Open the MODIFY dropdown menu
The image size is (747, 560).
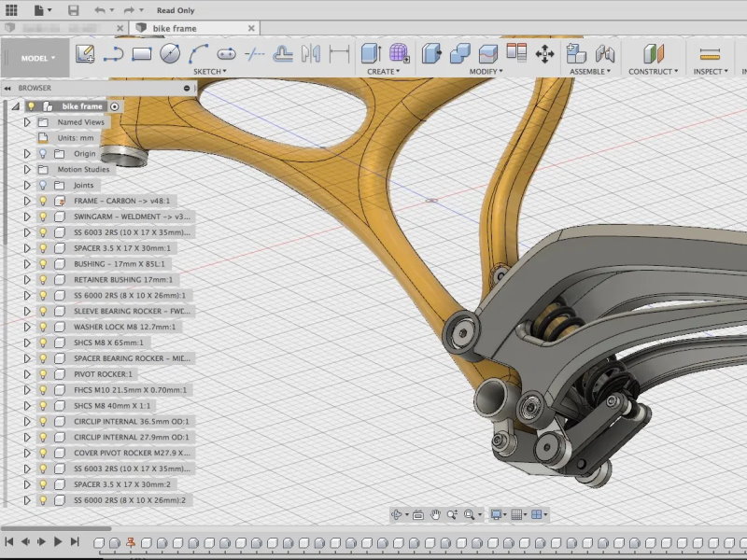coord(486,72)
